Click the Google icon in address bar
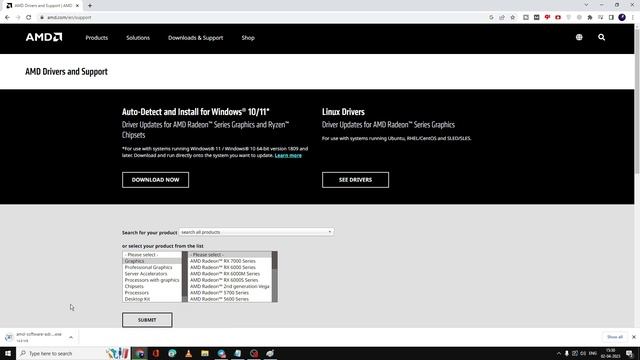 click(x=491, y=18)
